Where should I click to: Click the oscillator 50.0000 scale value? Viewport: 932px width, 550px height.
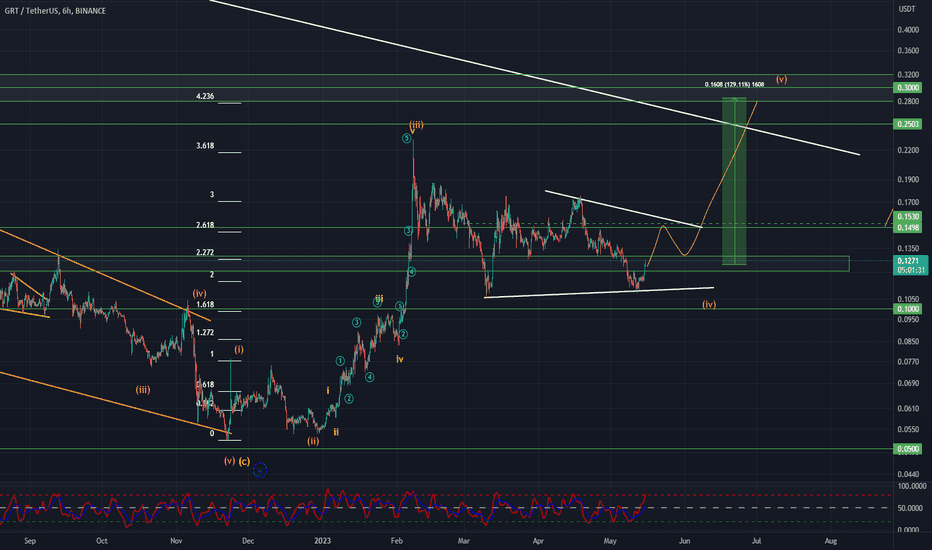pos(908,508)
